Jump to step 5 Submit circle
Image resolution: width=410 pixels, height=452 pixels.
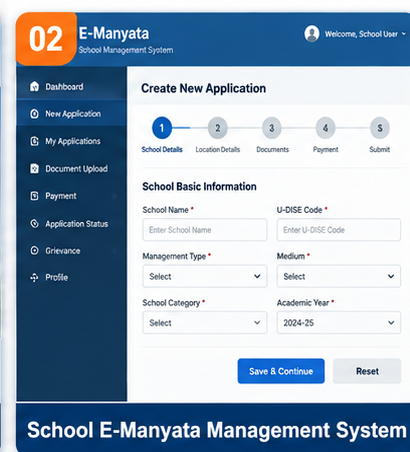[380, 128]
